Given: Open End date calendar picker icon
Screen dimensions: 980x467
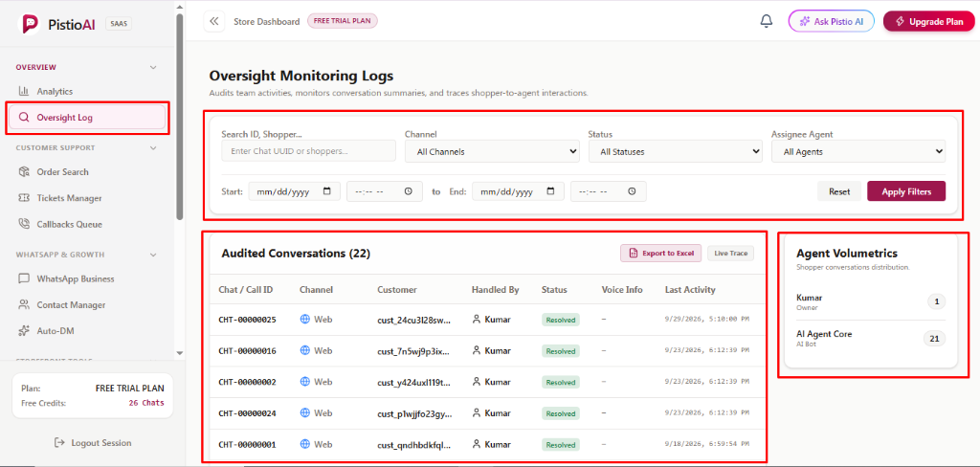Looking at the screenshot, I should 550,191.
